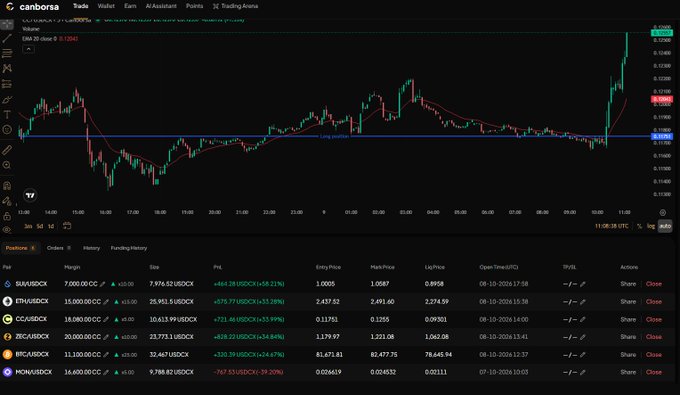Viewport: 680px width, 395px height.
Task: Enable magnet mode in drawing toolbar
Action: tap(7, 186)
